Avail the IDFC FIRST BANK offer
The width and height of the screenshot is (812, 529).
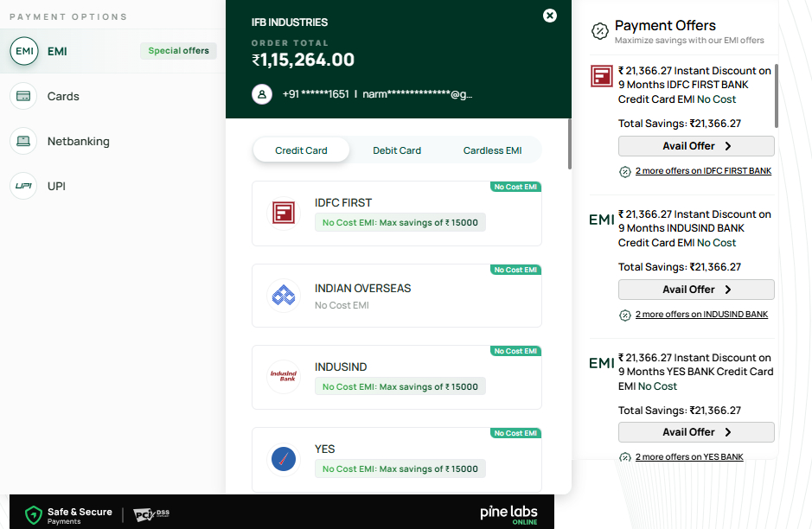pyautogui.click(x=696, y=146)
